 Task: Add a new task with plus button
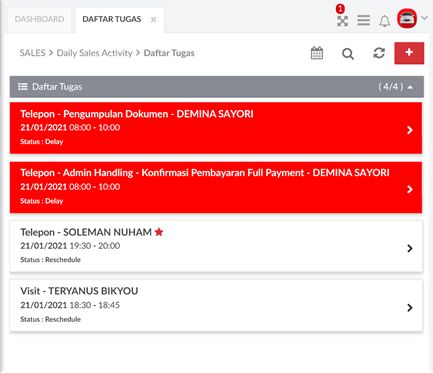pyautogui.click(x=409, y=53)
